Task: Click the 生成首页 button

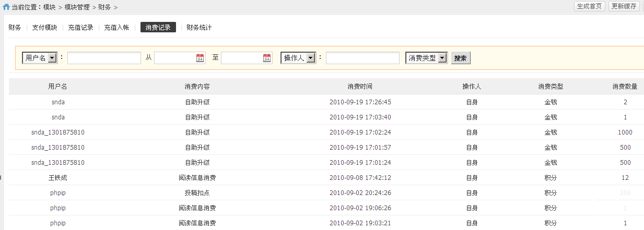Action: tap(589, 6)
